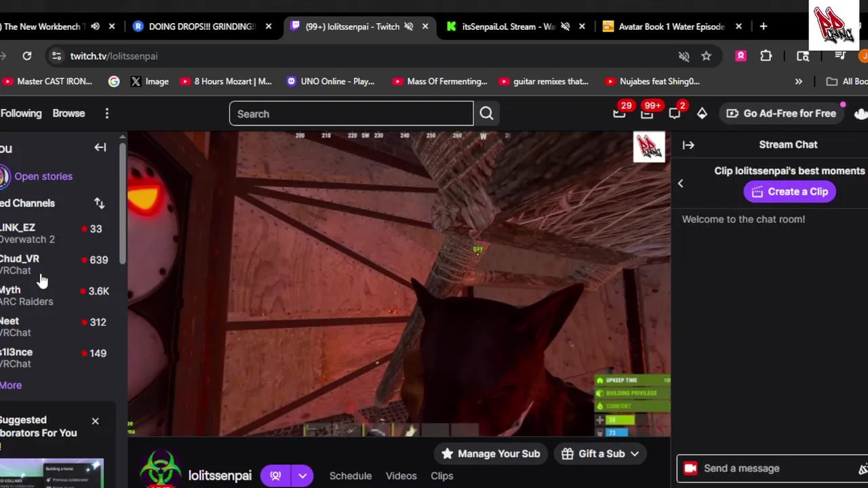The image size is (868, 488).
Task: Collapse the left sidebar
Action: coord(100,147)
